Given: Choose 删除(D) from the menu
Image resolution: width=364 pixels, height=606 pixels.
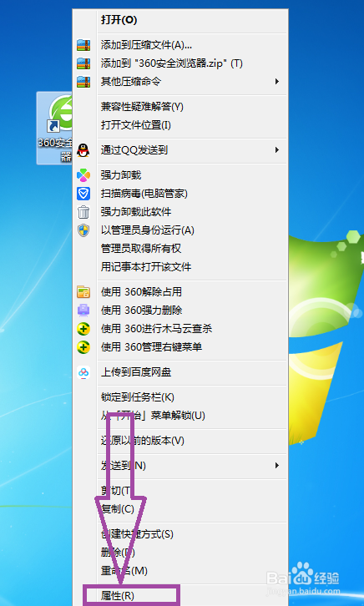Looking at the screenshot, I should click(x=118, y=553).
